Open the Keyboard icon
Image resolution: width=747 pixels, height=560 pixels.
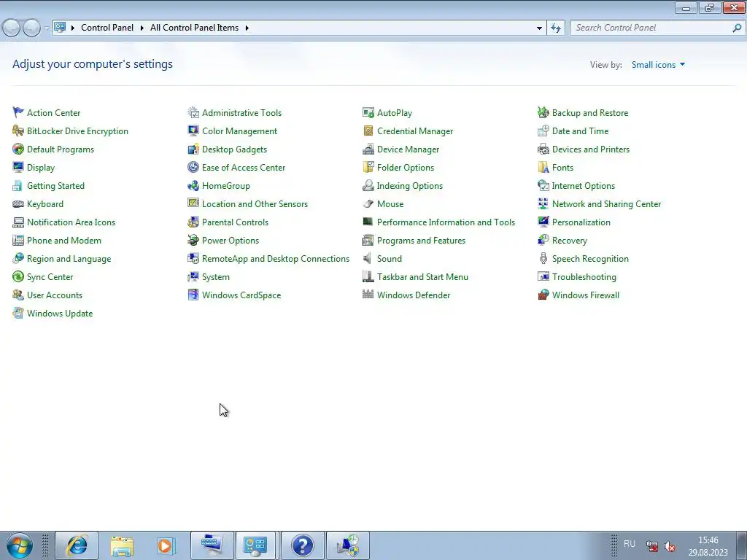pos(18,204)
